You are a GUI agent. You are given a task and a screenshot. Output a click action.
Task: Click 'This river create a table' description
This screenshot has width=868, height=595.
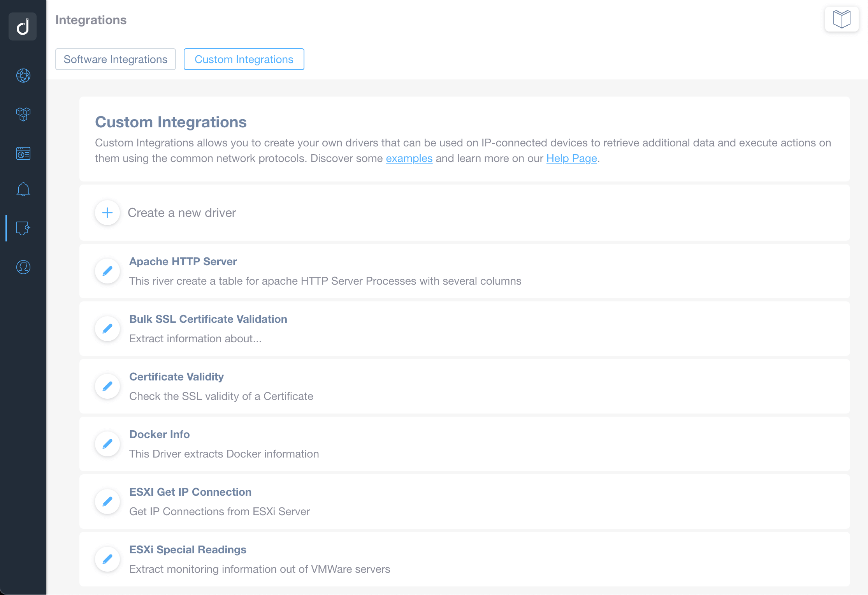click(x=325, y=281)
